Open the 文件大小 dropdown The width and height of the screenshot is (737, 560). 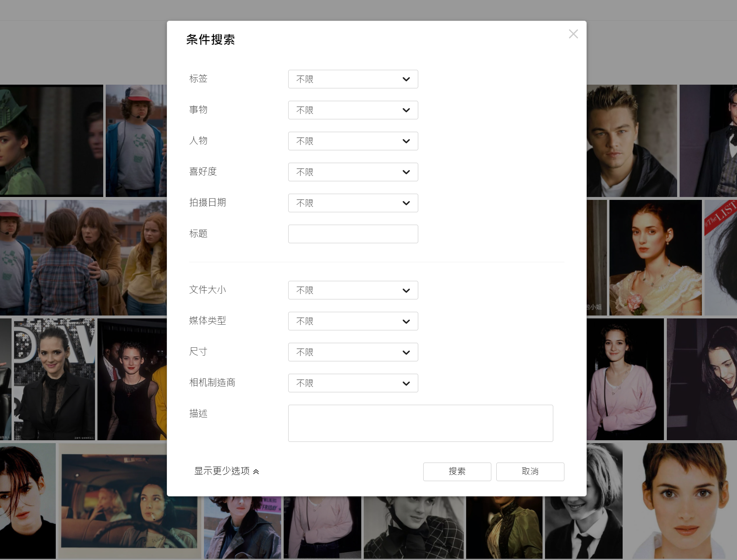click(353, 290)
